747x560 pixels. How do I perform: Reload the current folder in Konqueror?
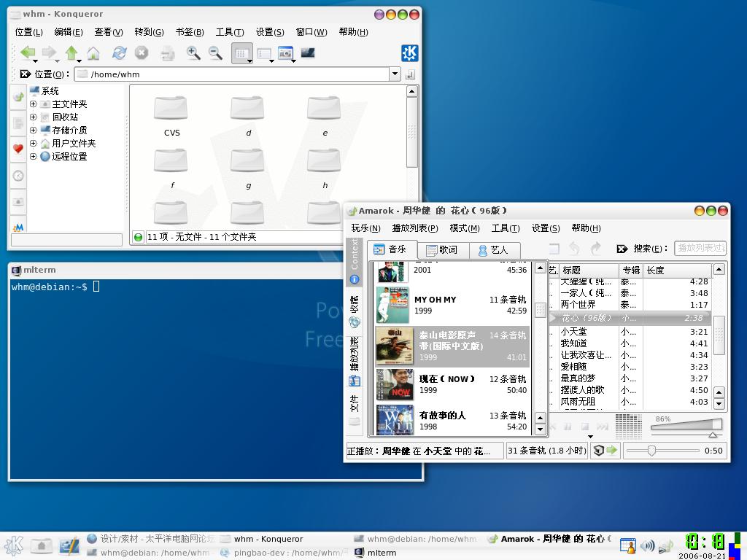[119, 52]
